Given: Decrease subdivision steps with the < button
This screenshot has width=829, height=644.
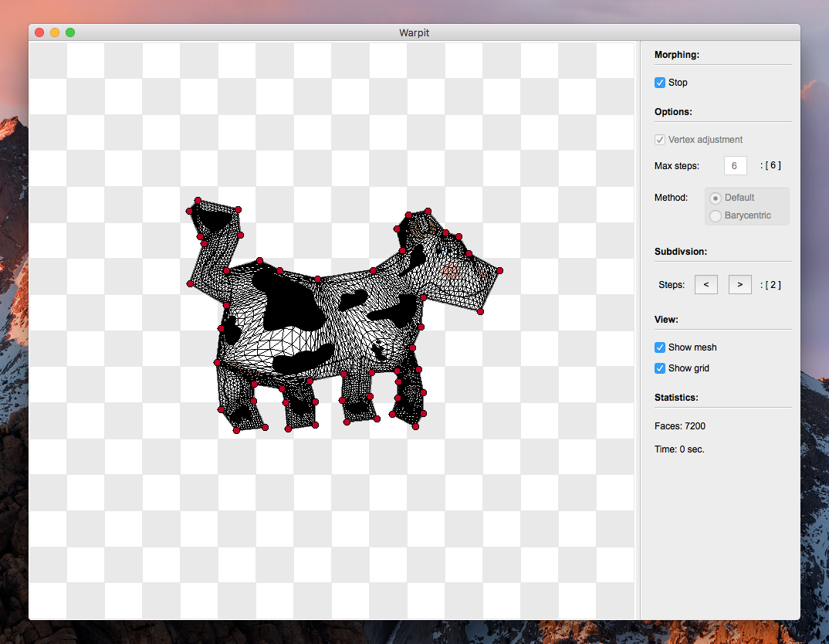Looking at the screenshot, I should [705, 284].
